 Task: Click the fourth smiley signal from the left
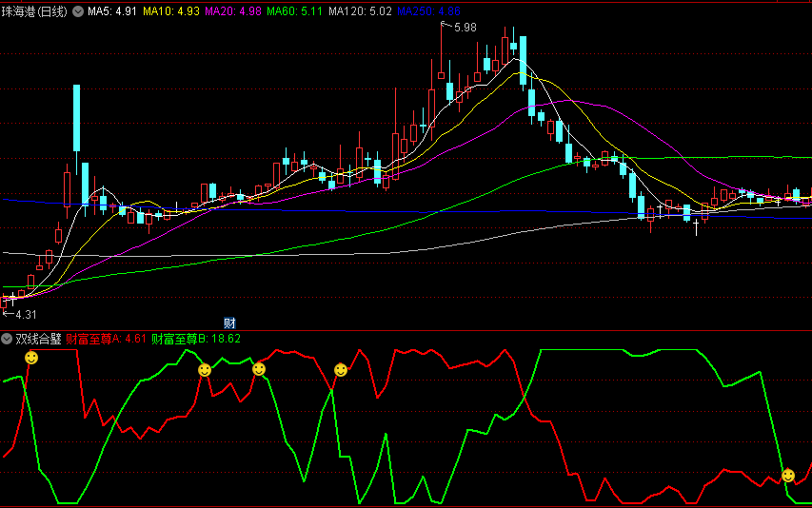click(x=340, y=370)
